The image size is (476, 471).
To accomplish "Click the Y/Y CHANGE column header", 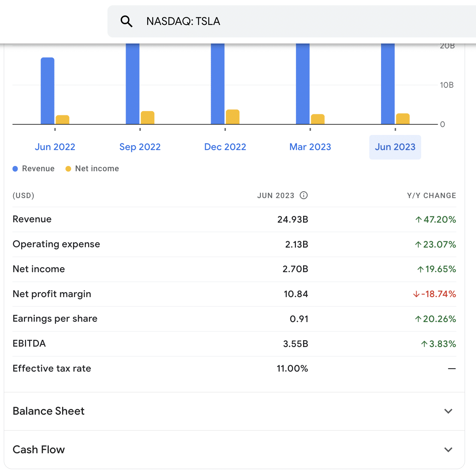I will 431,195.
